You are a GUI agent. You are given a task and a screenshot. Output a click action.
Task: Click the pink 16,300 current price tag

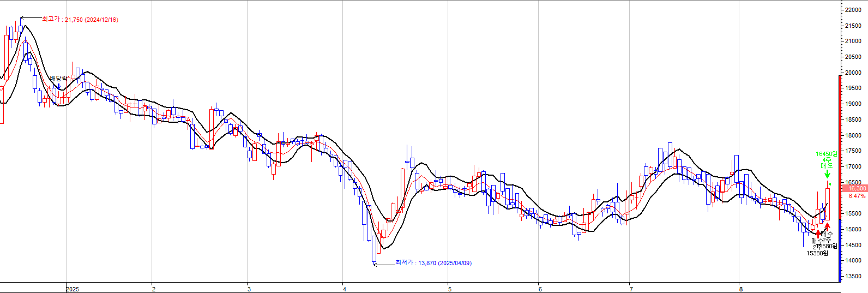tap(854, 188)
